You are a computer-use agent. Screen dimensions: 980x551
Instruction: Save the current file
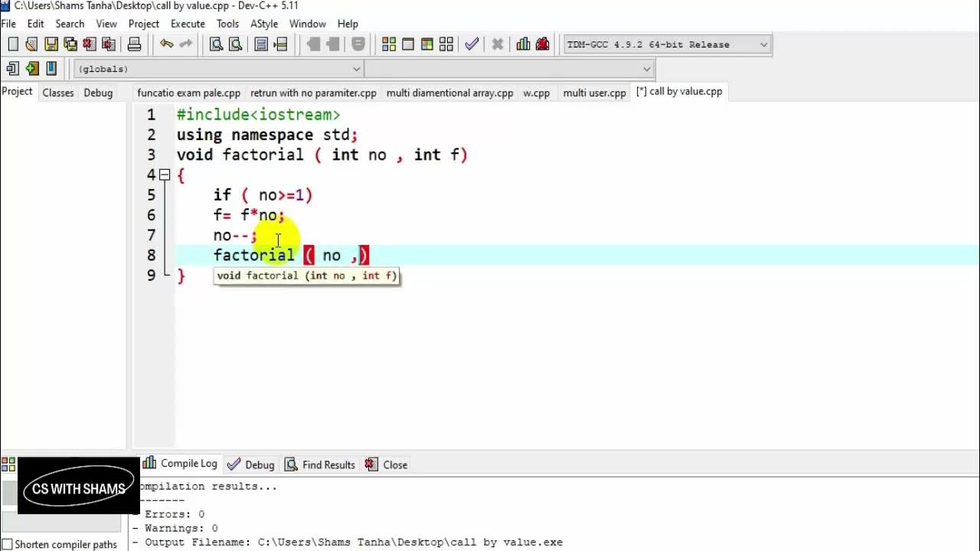click(51, 44)
